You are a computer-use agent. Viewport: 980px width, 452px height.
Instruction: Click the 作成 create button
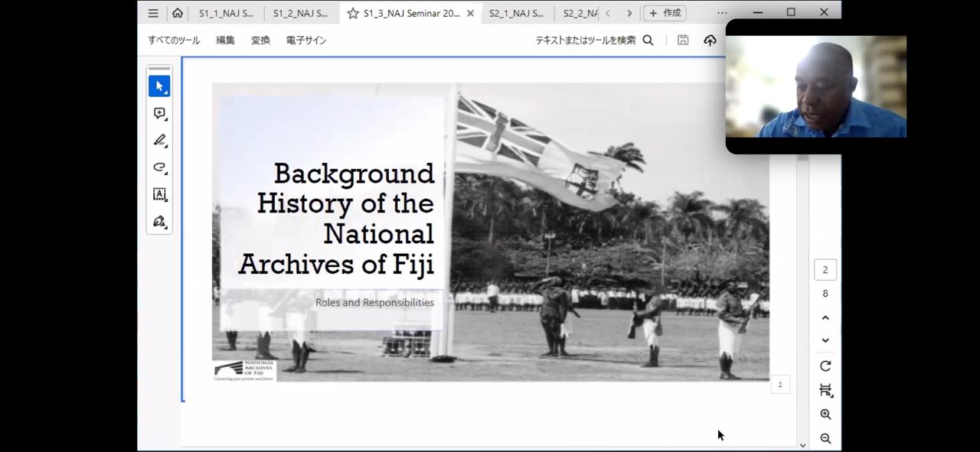click(665, 13)
